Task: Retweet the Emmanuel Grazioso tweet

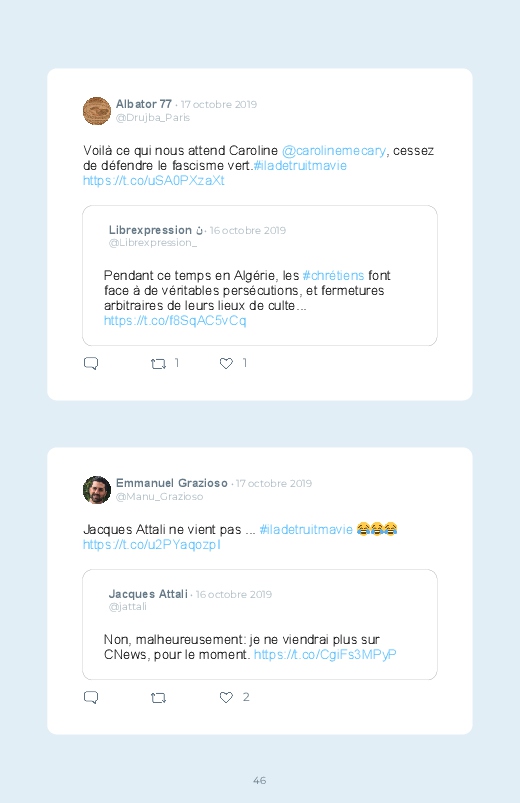Action: 158,698
